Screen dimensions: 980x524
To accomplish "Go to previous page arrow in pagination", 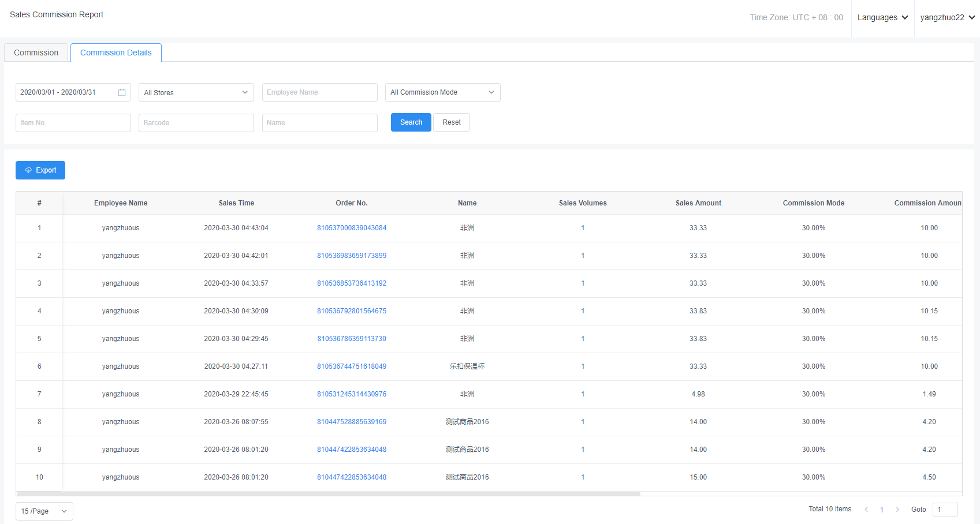I will (x=866, y=510).
